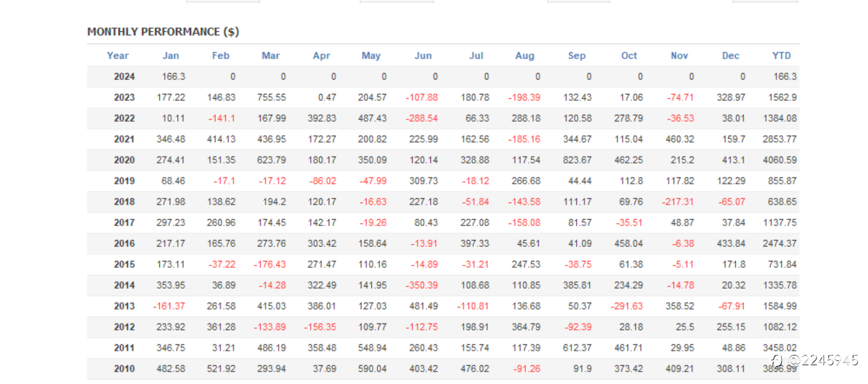The height and width of the screenshot is (384, 868).
Task: Click the Dec column header
Action: 730,56
